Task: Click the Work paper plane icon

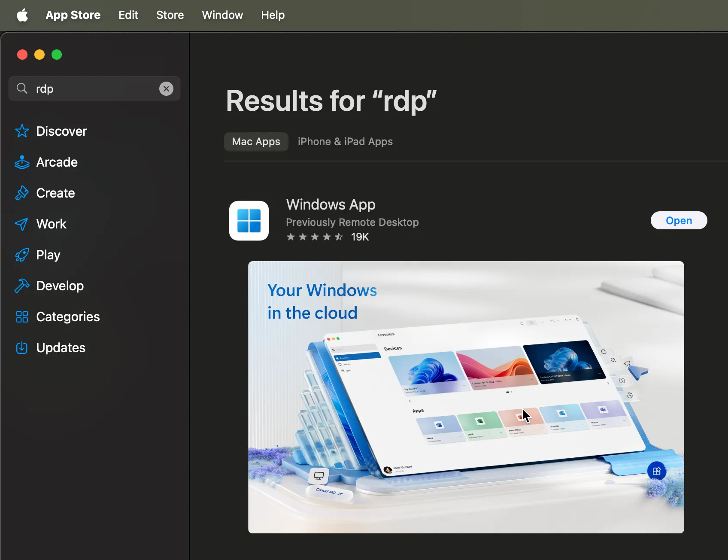Action: (21, 224)
